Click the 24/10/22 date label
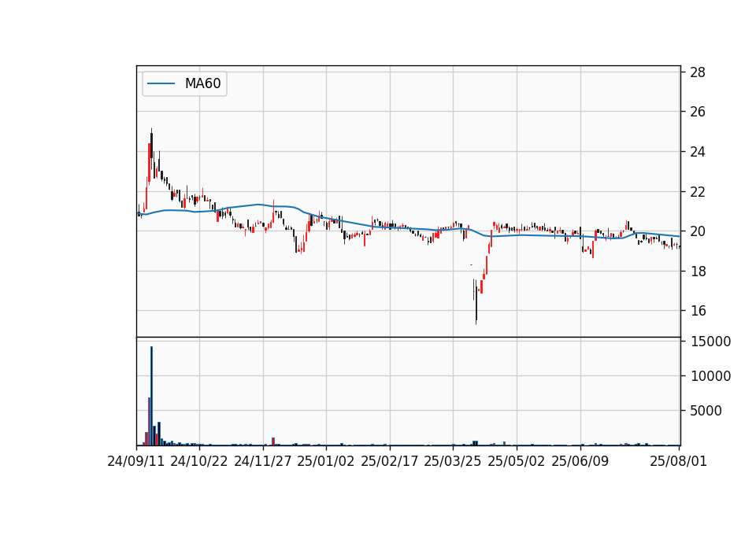Screen dimensions: 756x543 point(199,461)
